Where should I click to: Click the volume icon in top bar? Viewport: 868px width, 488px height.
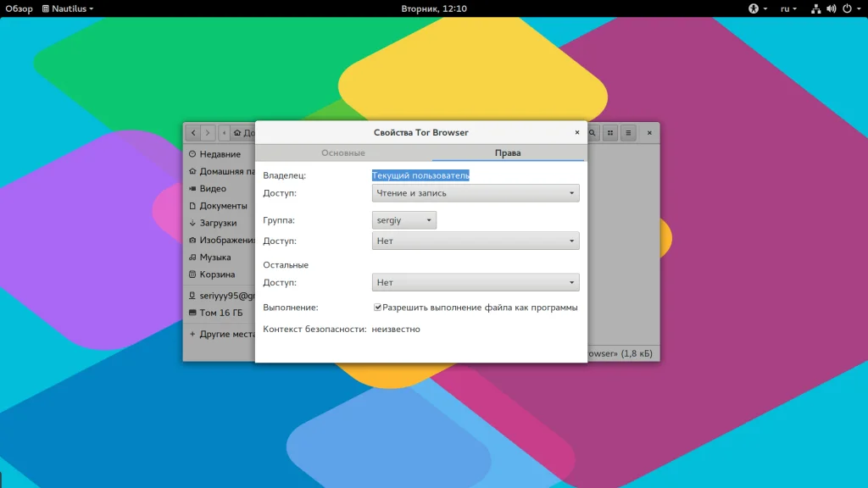(830, 8)
